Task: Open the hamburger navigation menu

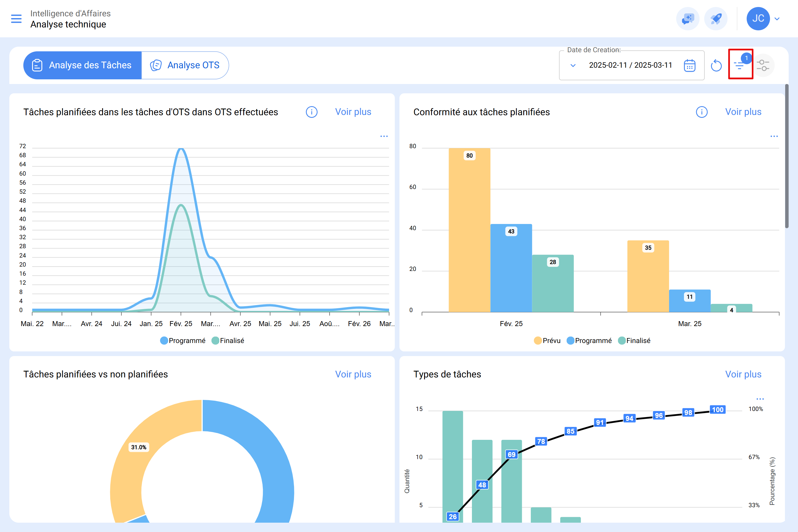Action: tap(16, 19)
